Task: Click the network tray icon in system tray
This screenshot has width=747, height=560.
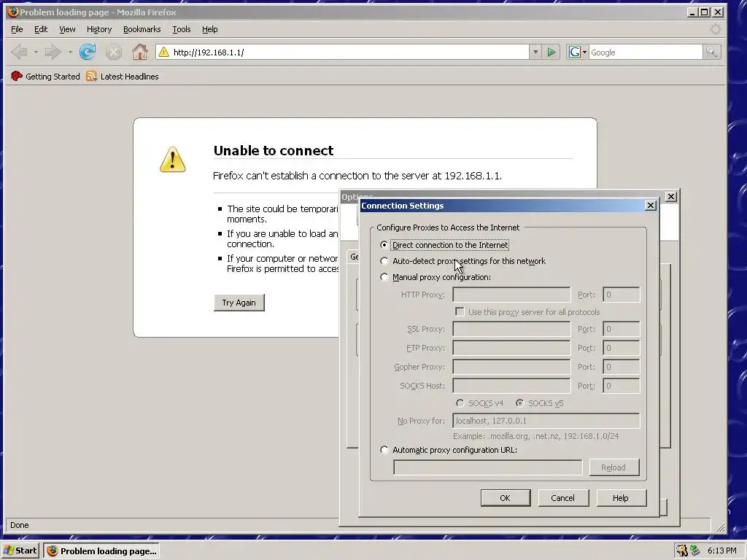Action: tap(695, 551)
